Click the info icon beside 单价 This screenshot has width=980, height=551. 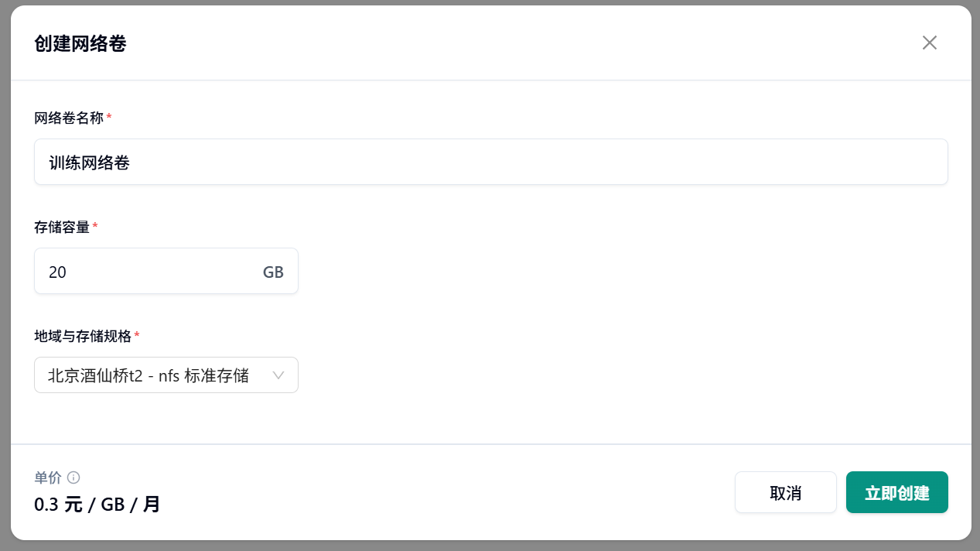73,477
